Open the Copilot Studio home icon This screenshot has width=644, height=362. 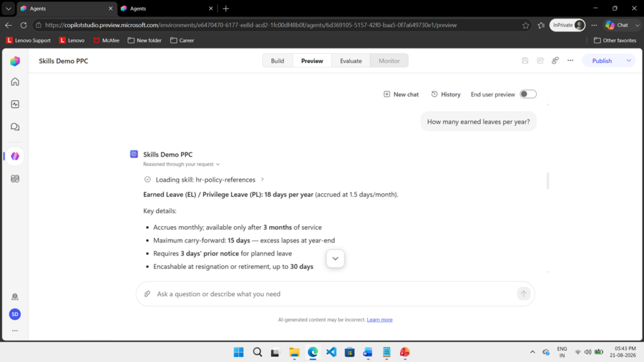coord(15,82)
